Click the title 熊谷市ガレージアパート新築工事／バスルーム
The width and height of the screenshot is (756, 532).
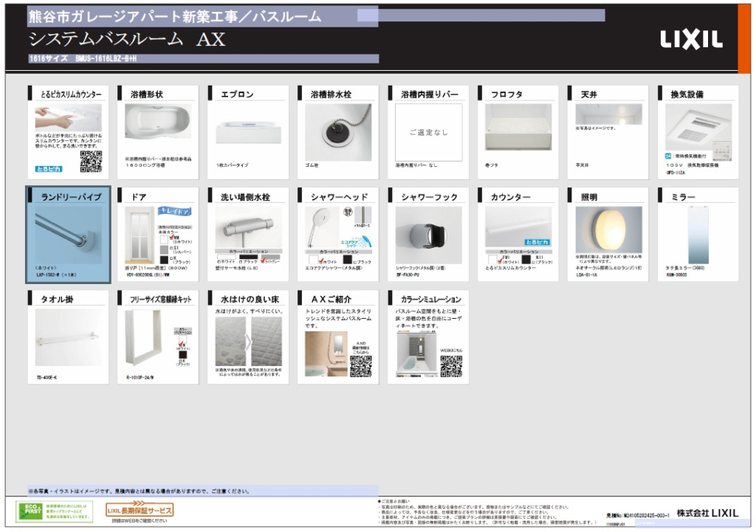coord(174,17)
